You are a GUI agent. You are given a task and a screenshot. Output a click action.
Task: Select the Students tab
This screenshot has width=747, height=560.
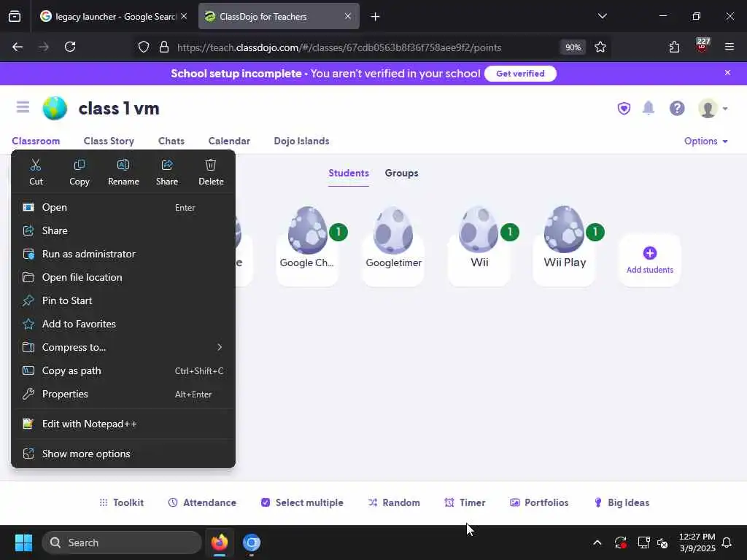348,174
